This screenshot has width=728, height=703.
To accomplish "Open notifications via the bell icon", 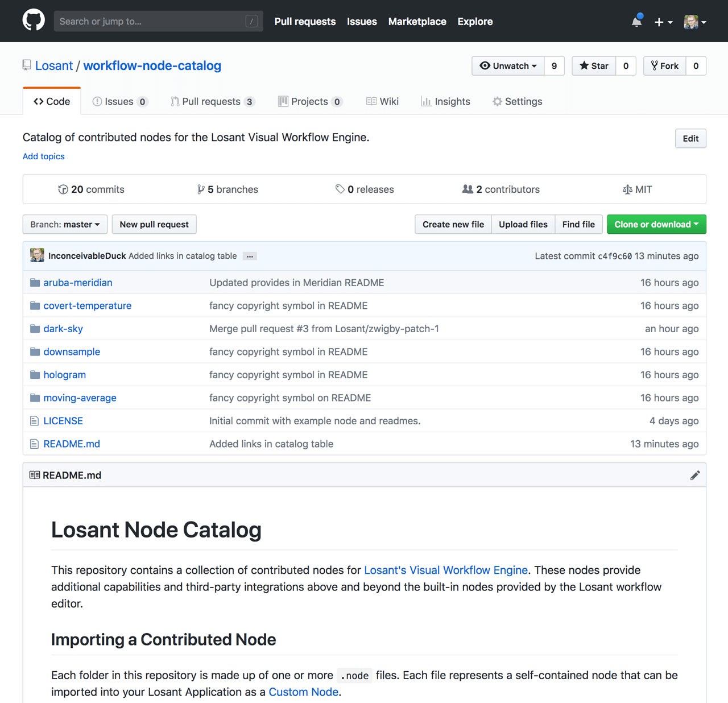I will pos(636,22).
